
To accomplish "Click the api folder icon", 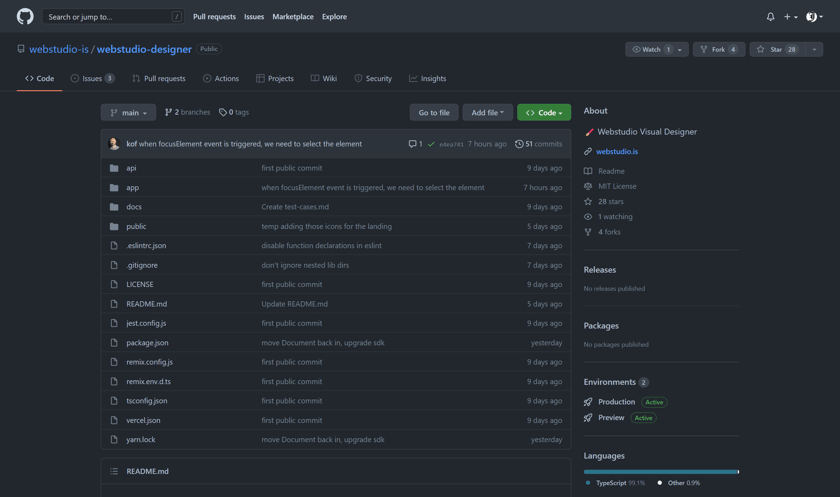I will [114, 168].
